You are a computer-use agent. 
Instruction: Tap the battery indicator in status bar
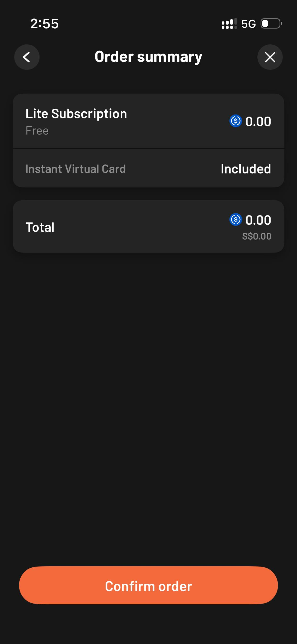(x=271, y=24)
